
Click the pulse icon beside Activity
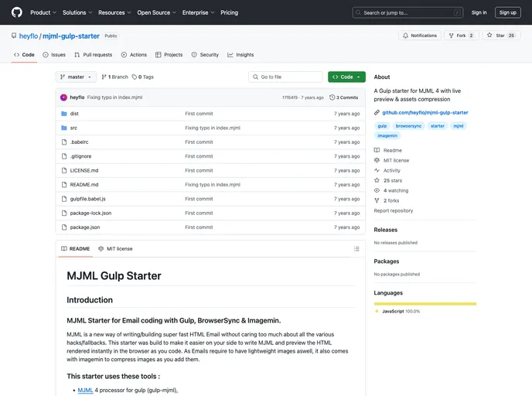point(377,170)
